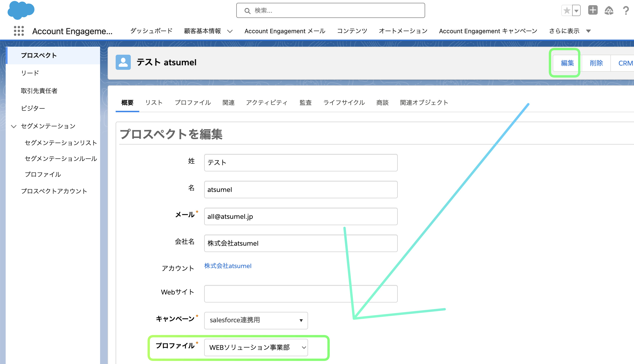The image size is (634, 364).
Task: Click the magnifier icon in search box
Action: pyautogui.click(x=247, y=11)
